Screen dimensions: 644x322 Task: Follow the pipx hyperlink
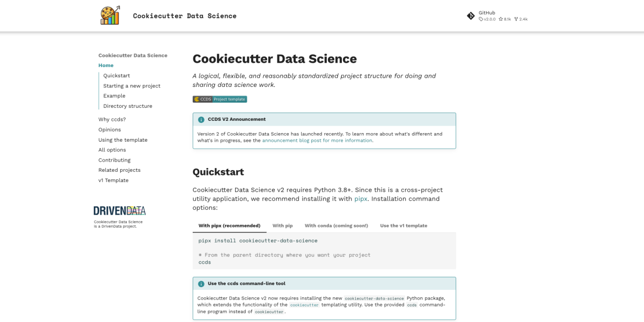point(360,198)
